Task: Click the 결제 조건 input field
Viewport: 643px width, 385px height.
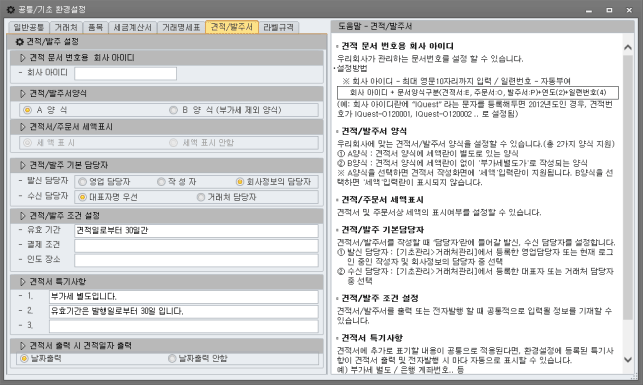Action: 196,245
